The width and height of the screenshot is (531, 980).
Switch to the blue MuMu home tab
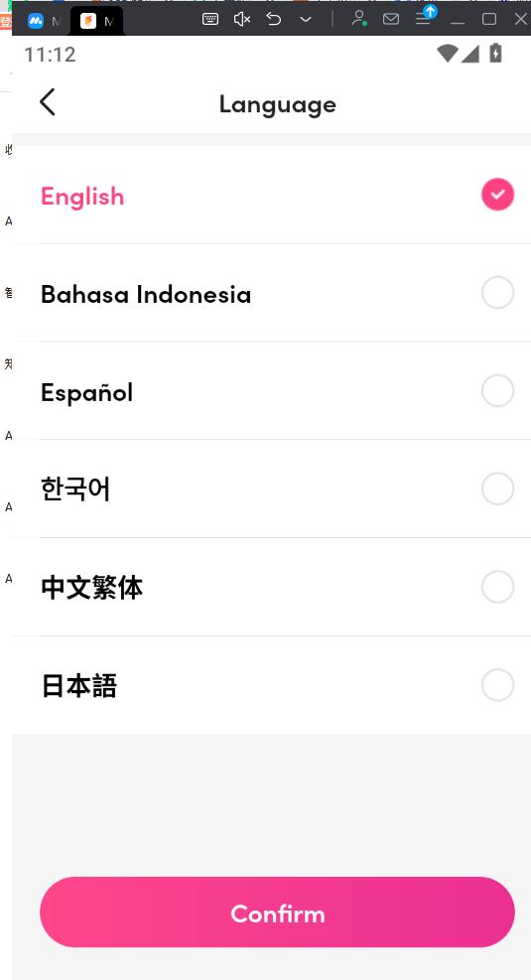tap(44, 21)
